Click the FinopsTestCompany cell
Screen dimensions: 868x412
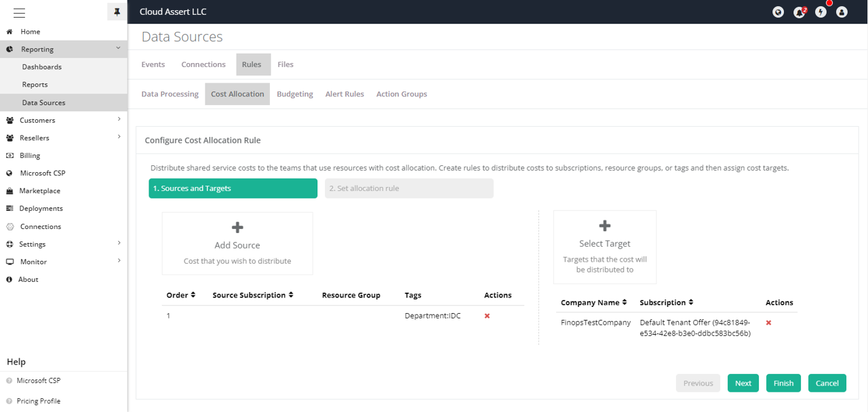coord(595,323)
